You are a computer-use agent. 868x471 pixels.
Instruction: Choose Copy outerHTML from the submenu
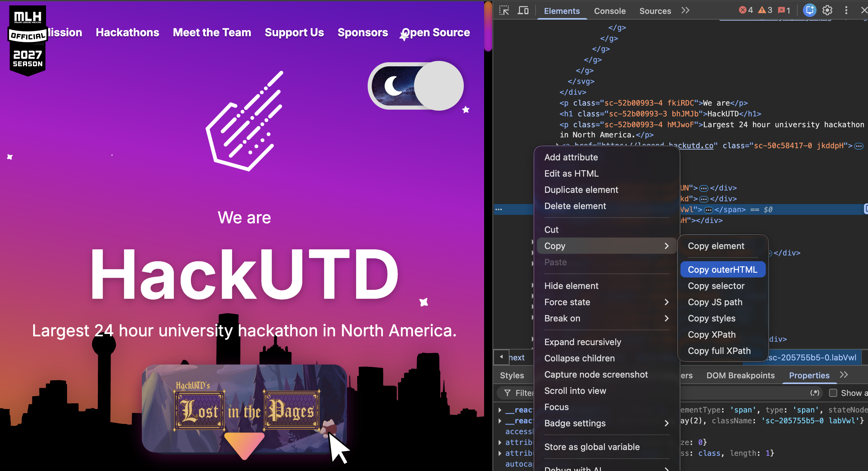click(723, 269)
